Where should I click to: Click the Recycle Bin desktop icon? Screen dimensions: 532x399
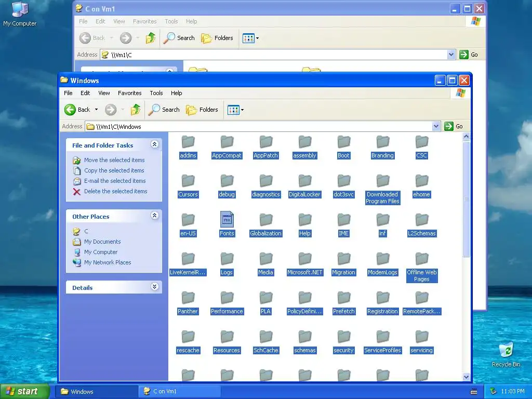click(506, 355)
